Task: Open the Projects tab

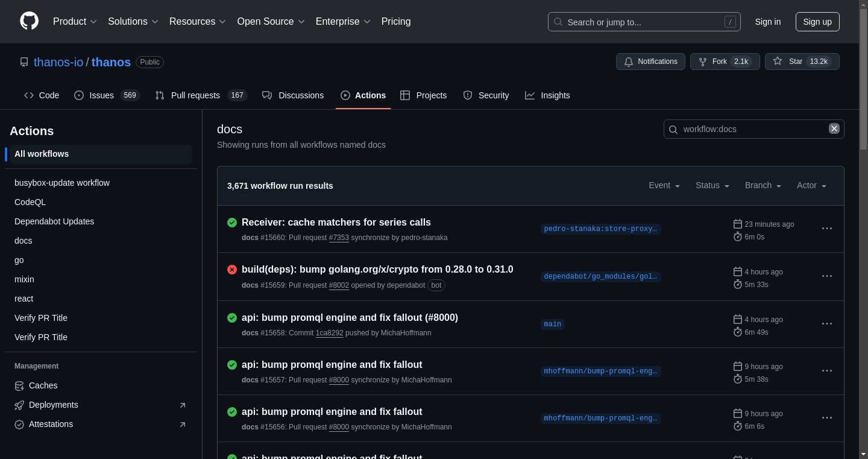Action: [x=423, y=95]
